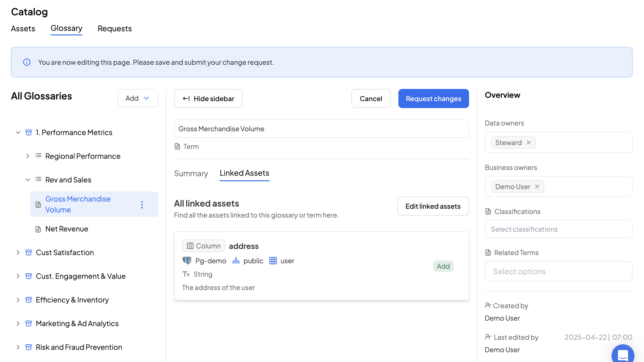This screenshot has height=362, width=644.
Task: Open the Requests tab in Catalog
Action: (115, 28)
